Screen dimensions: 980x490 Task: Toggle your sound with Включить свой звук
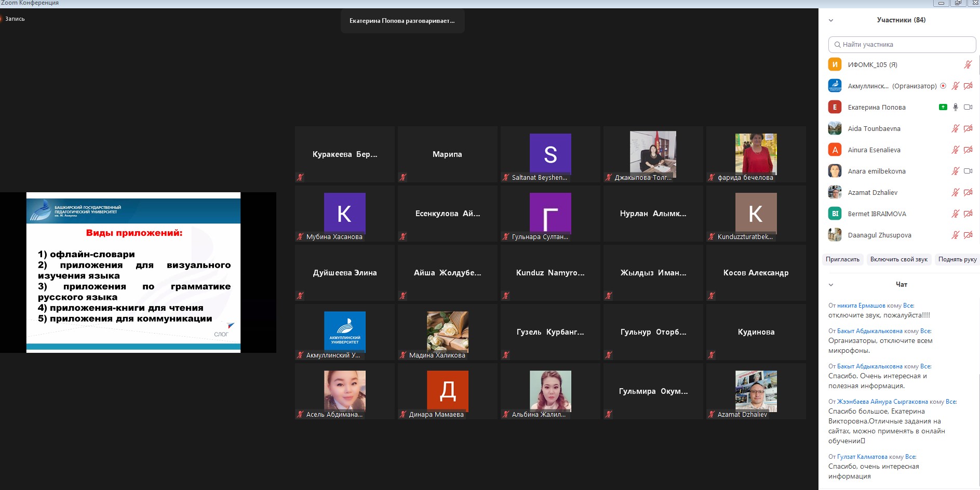coord(898,259)
